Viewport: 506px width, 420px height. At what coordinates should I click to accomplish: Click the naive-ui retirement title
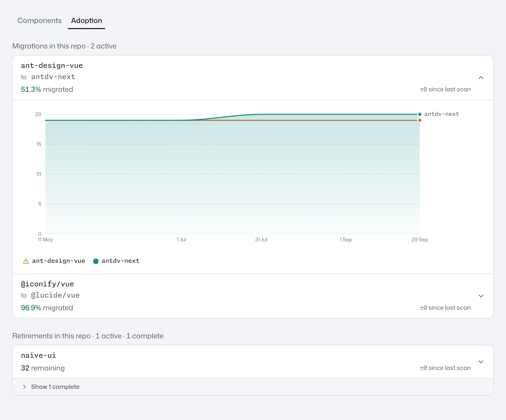38,355
